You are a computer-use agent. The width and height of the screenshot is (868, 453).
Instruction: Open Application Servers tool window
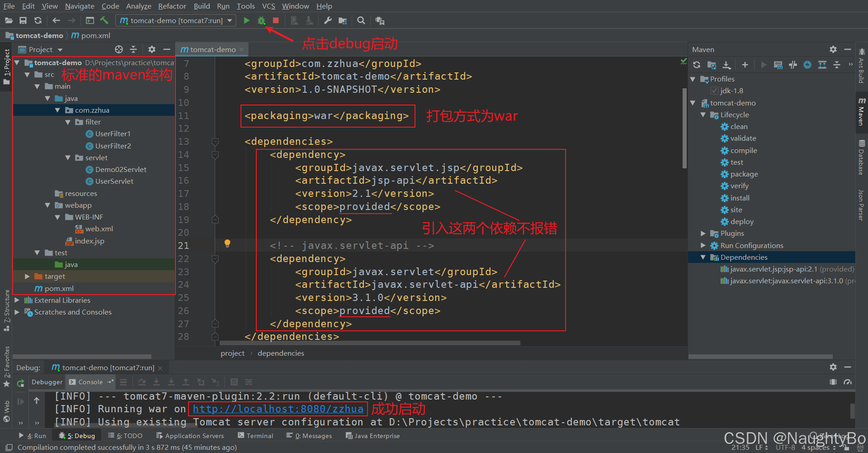190,436
